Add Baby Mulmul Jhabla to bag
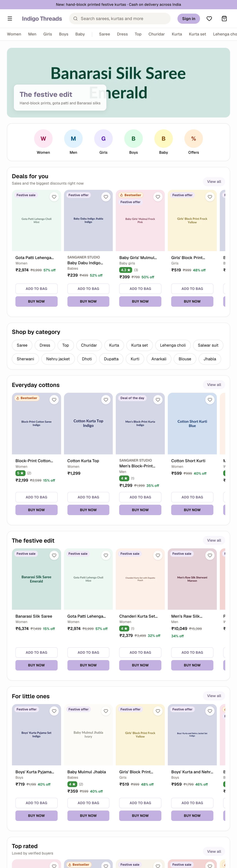 [88, 803]
